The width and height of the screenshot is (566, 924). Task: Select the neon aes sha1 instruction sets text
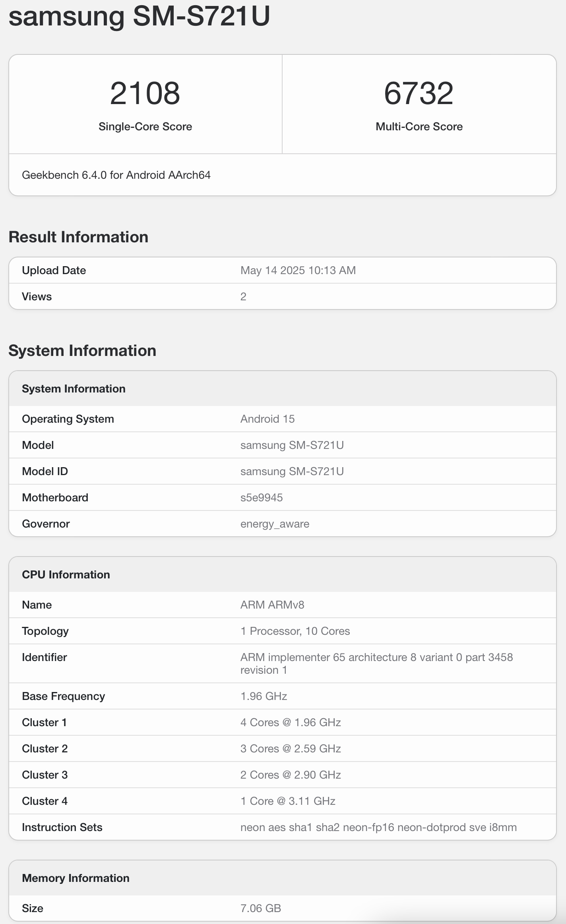point(378,827)
